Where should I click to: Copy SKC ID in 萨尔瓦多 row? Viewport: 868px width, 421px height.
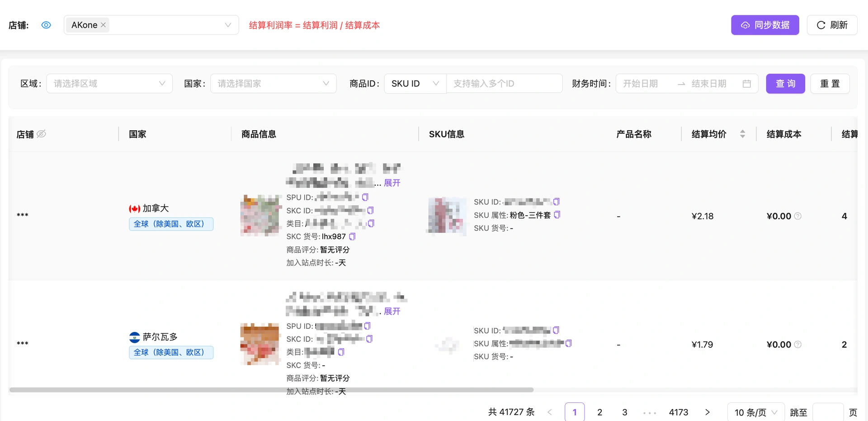[x=369, y=339]
